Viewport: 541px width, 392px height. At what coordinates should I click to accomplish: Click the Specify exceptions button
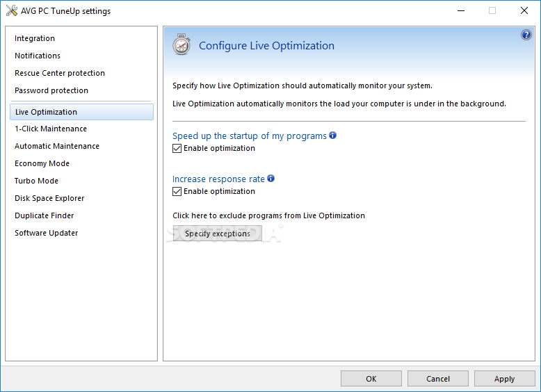(218, 234)
